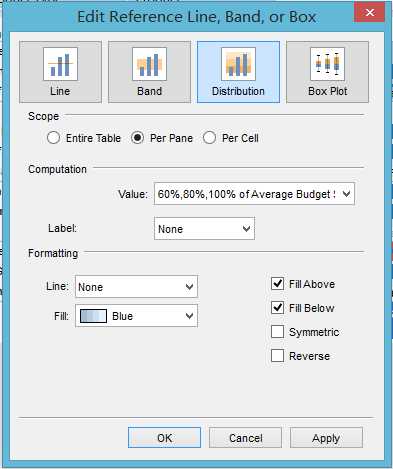Choose the Per Cell scope radio

click(x=209, y=138)
